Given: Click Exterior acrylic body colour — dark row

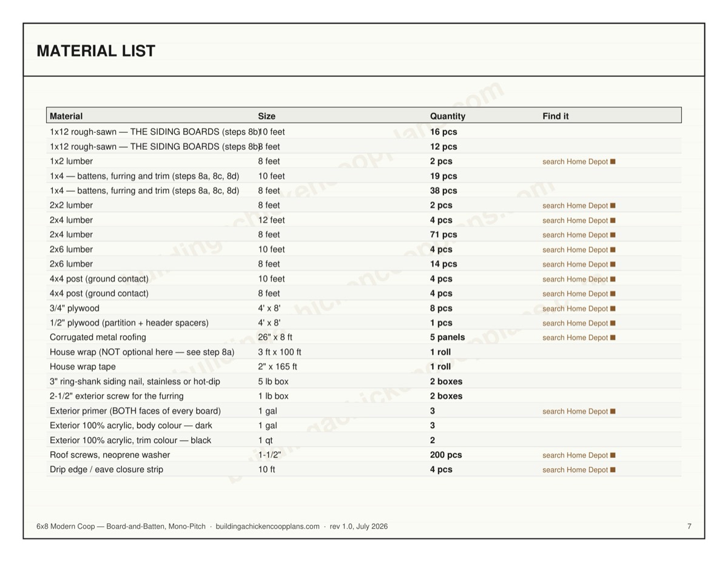Looking at the screenshot, I should [131, 425].
